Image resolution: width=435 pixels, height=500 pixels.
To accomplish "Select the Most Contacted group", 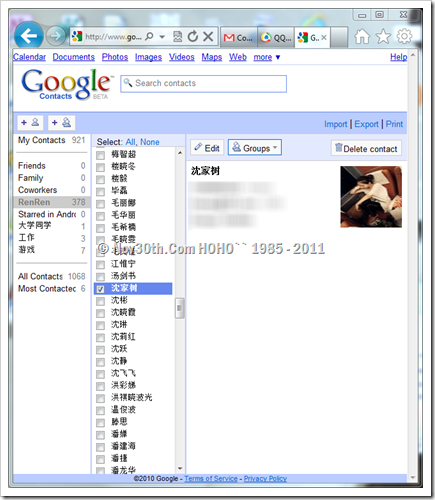I will point(52,289).
